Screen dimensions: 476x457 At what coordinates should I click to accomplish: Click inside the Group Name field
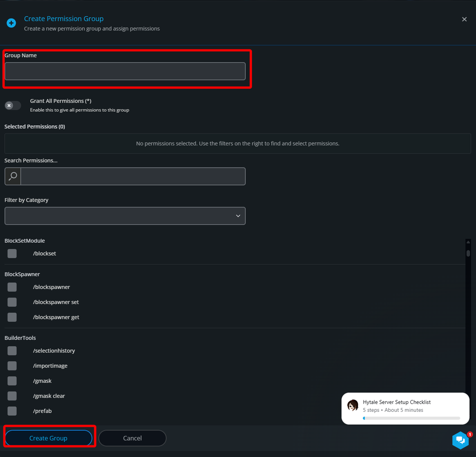125,71
